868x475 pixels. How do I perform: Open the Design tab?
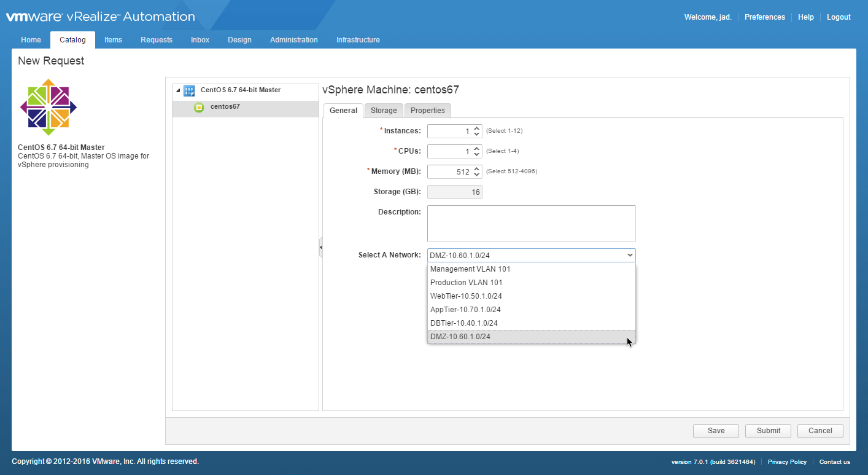coord(239,40)
